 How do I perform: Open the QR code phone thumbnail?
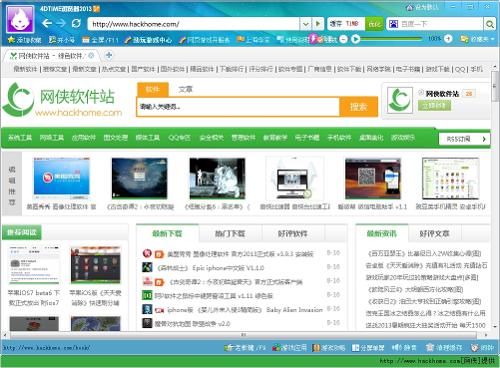(x=373, y=178)
